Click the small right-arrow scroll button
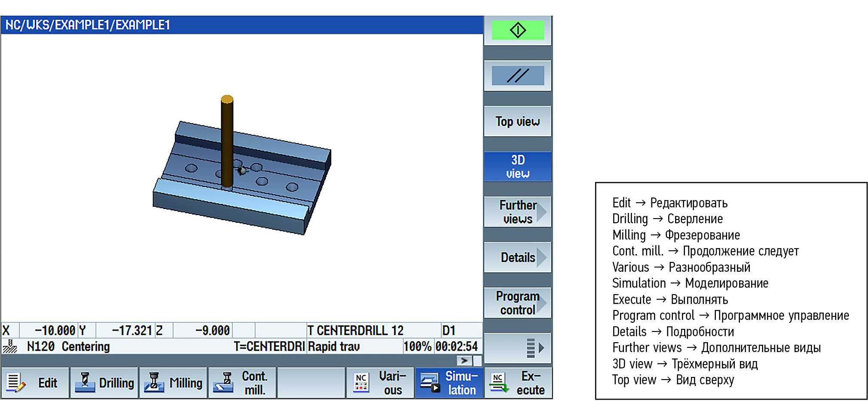The image size is (868, 401). tap(464, 361)
